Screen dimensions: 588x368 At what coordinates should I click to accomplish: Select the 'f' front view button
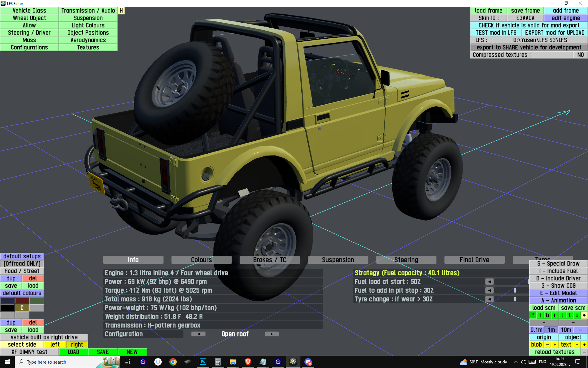pos(540,315)
